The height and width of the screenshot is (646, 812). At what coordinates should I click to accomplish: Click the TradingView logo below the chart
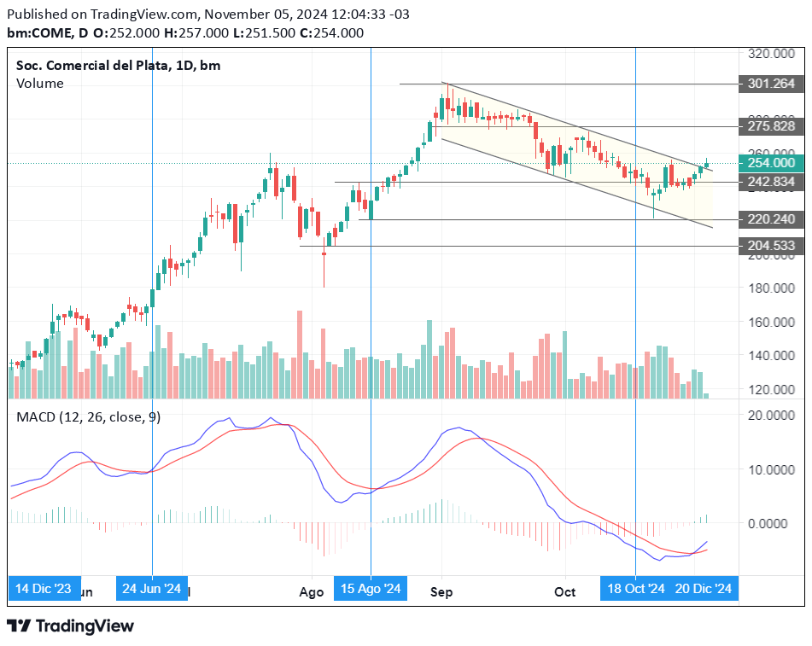click(70, 626)
